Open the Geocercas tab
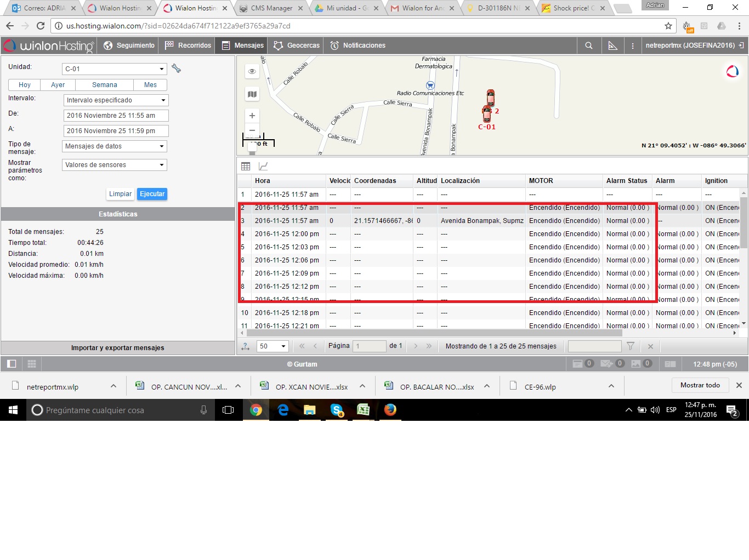 point(297,45)
